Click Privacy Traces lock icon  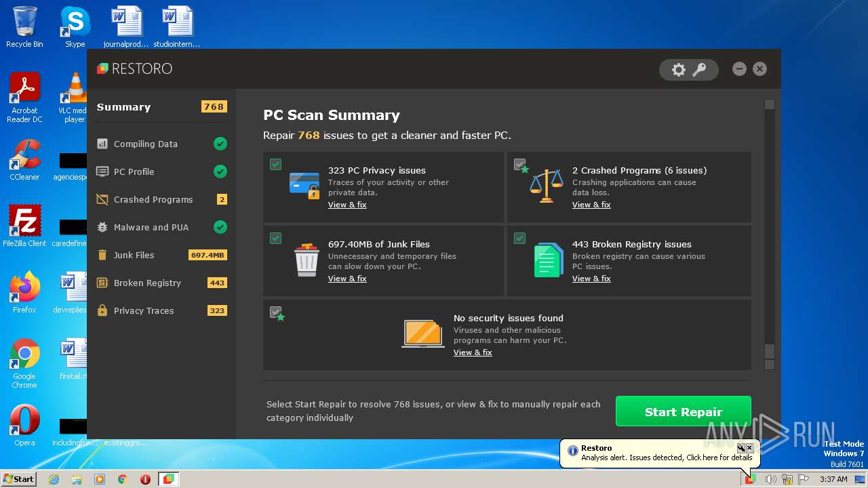tap(102, 310)
